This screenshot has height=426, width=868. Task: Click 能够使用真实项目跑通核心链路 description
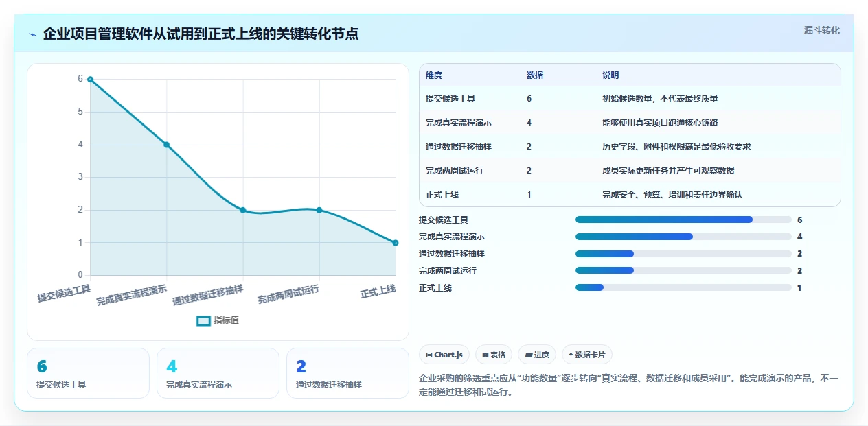(660, 123)
